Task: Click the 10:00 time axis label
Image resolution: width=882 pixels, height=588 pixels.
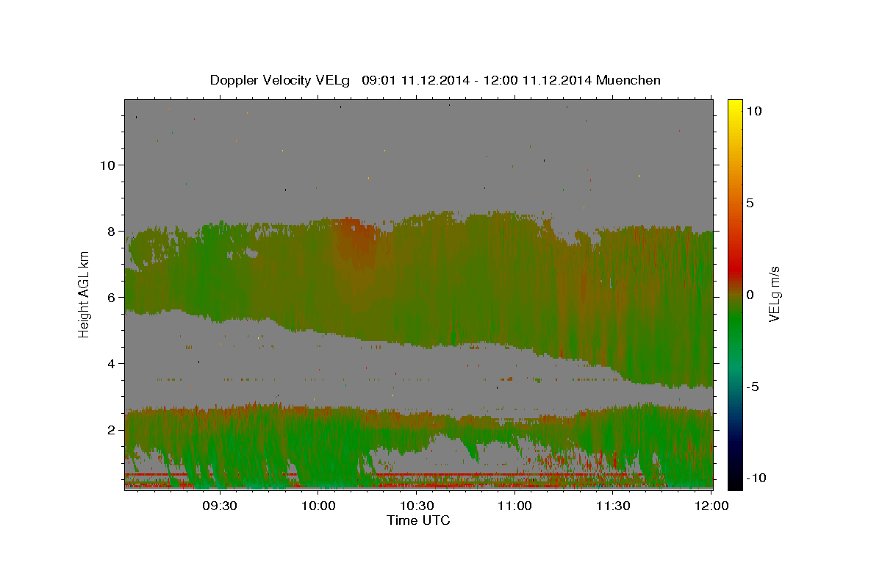Action: tap(318, 506)
